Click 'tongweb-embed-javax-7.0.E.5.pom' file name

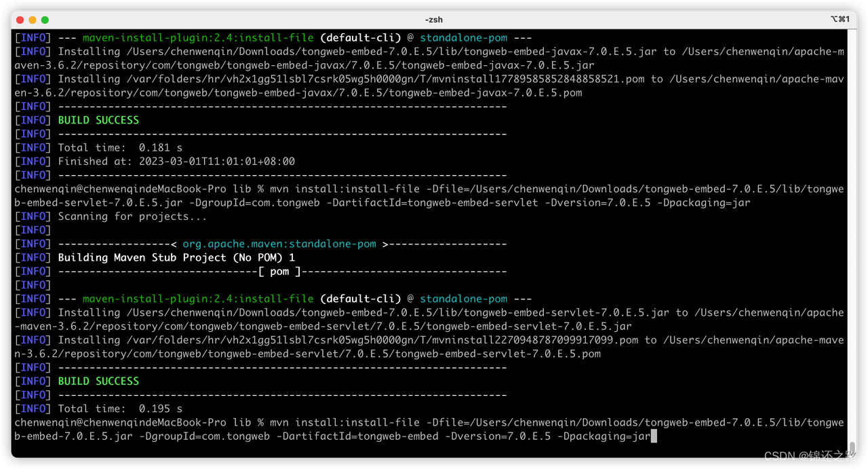coord(486,93)
